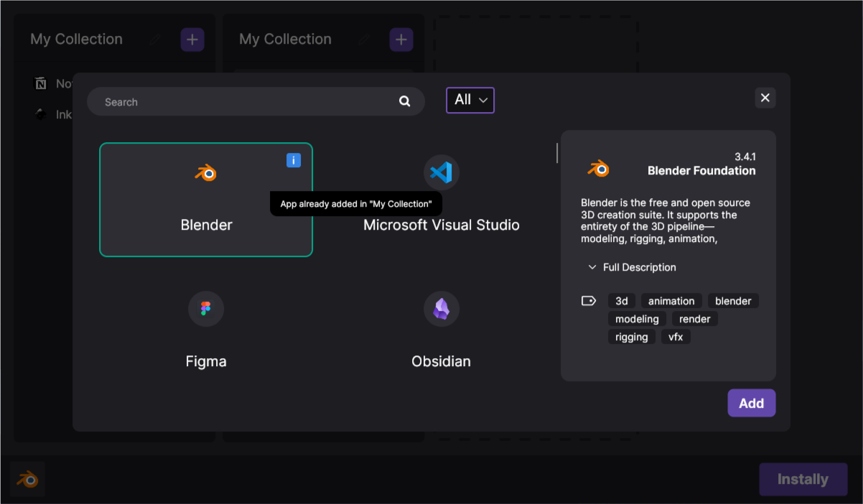Click the blue info badge on Blender card

tap(294, 160)
